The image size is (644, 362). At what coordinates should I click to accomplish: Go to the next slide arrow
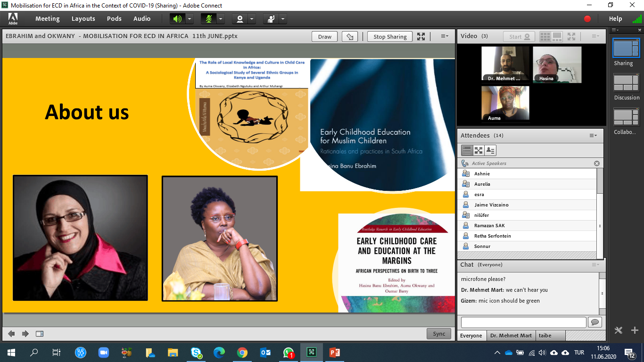pos(25,334)
